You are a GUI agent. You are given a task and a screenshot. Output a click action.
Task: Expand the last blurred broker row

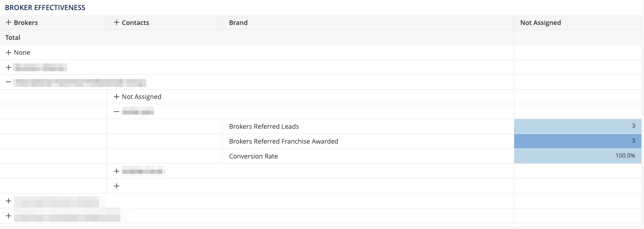(8, 216)
